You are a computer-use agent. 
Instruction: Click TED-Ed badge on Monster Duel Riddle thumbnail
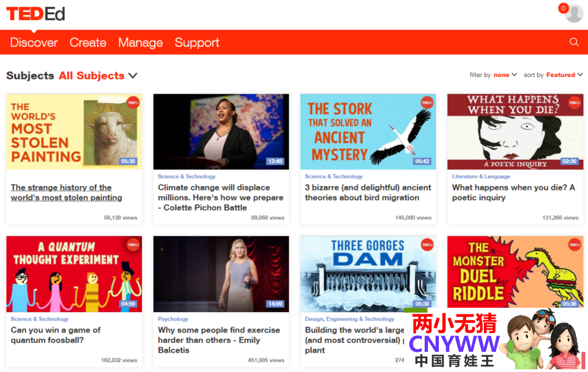tap(574, 245)
